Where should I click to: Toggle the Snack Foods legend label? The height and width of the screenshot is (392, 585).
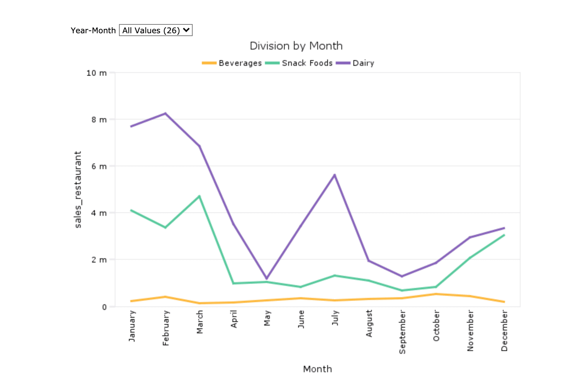point(307,63)
